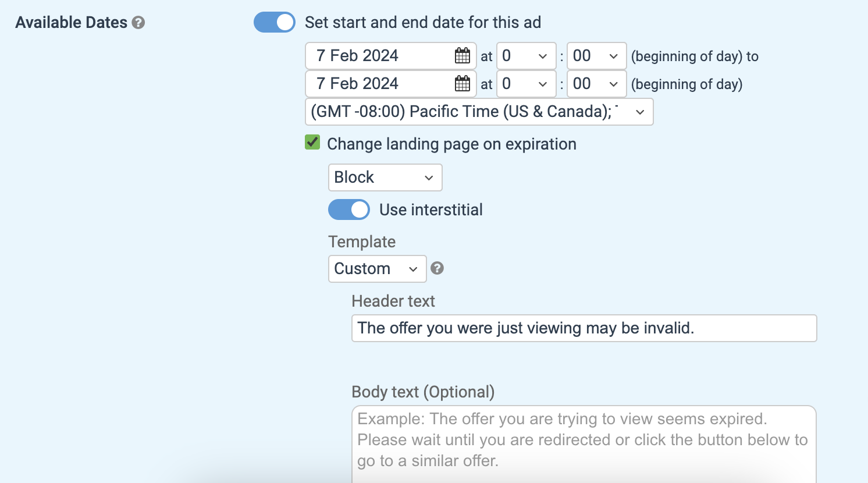Open the Block action dropdown
Screen dimensions: 868x483
[385, 177]
